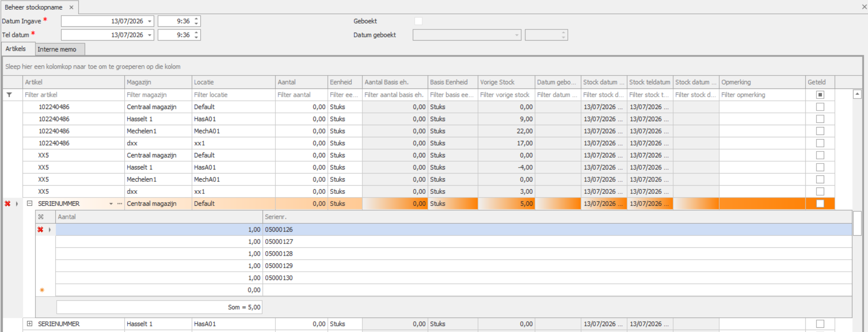The width and height of the screenshot is (868, 332).
Task: Click the grid scrollbar up arrow
Action: (x=857, y=94)
